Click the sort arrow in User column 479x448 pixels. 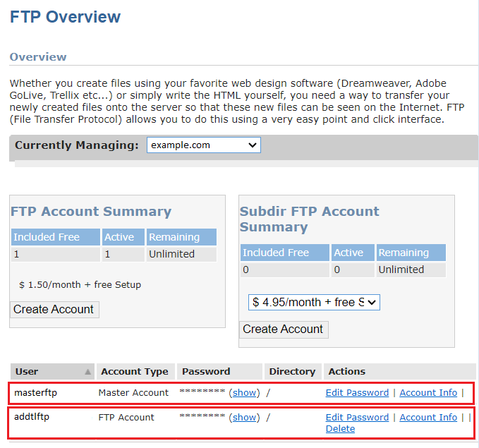87,372
